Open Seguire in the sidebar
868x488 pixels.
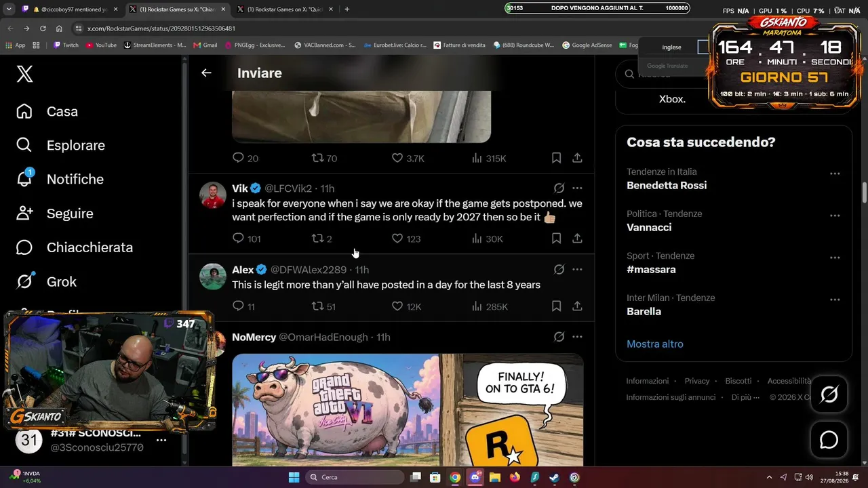pos(54,213)
